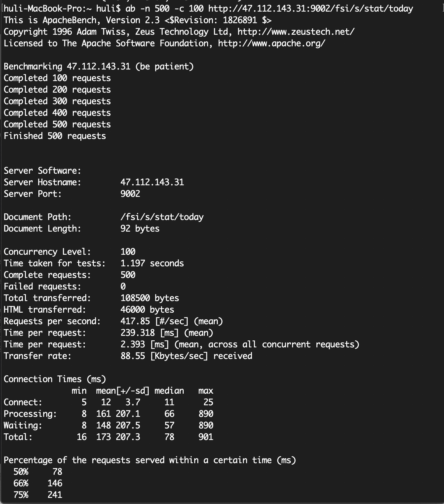Open the www.apache.org link
This screenshot has width=444, height=504.
[271, 43]
